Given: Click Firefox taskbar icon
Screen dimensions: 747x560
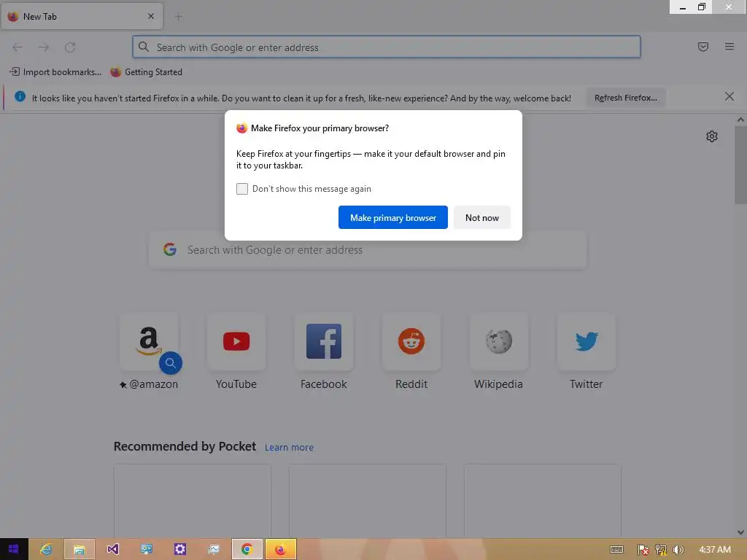Looking at the screenshot, I should pyautogui.click(x=281, y=549).
